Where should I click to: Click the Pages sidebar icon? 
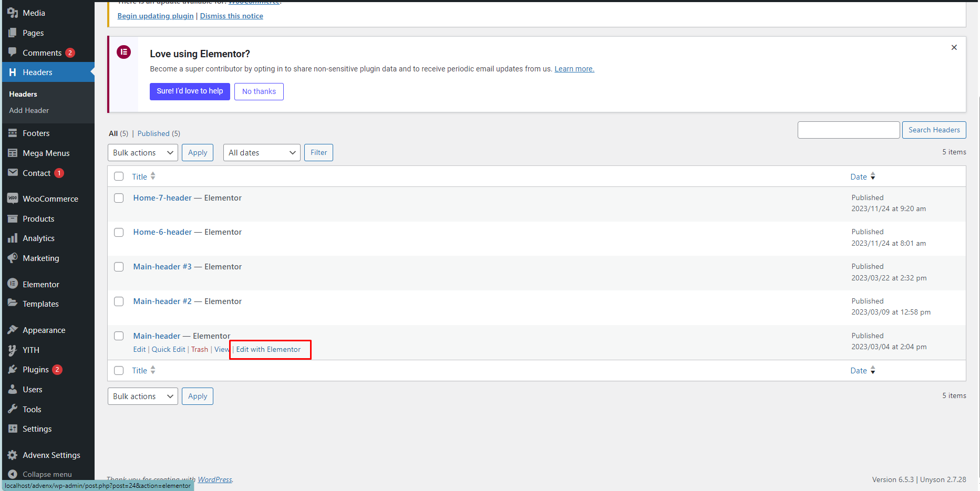(x=13, y=33)
